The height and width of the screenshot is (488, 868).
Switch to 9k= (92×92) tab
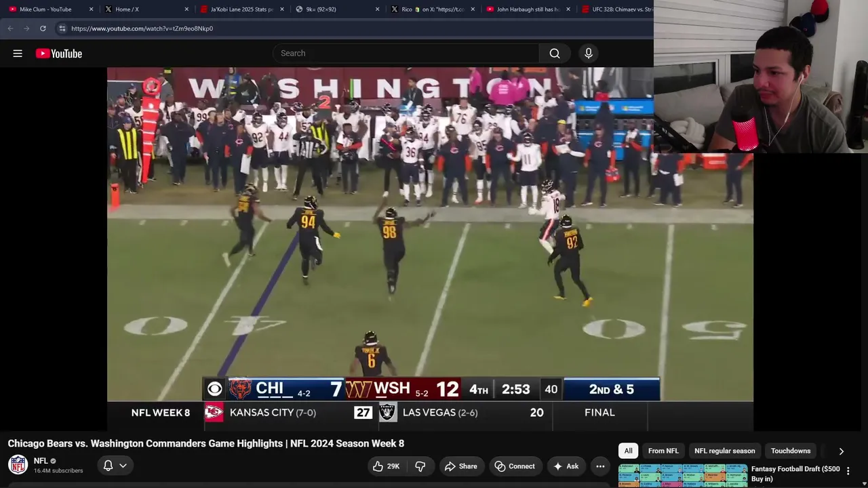point(338,9)
